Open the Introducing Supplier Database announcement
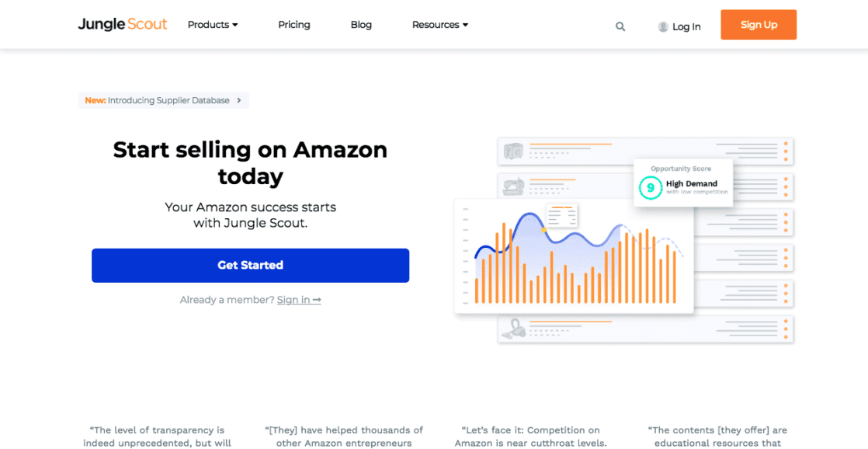This screenshot has height=449, width=868. click(x=163, y=101)
